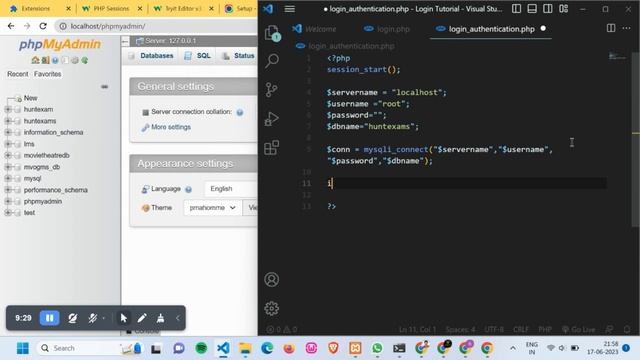Open the VS Code hamburger application menu
This screenshot has width=640, height=360.
pos(289,9)
